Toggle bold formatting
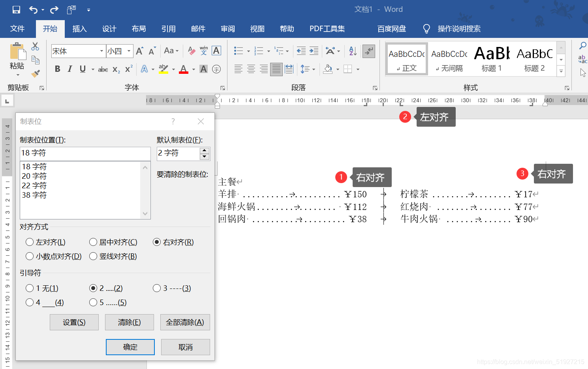The height and width of the screenshot is (369, 588). [x=57, y=69]
